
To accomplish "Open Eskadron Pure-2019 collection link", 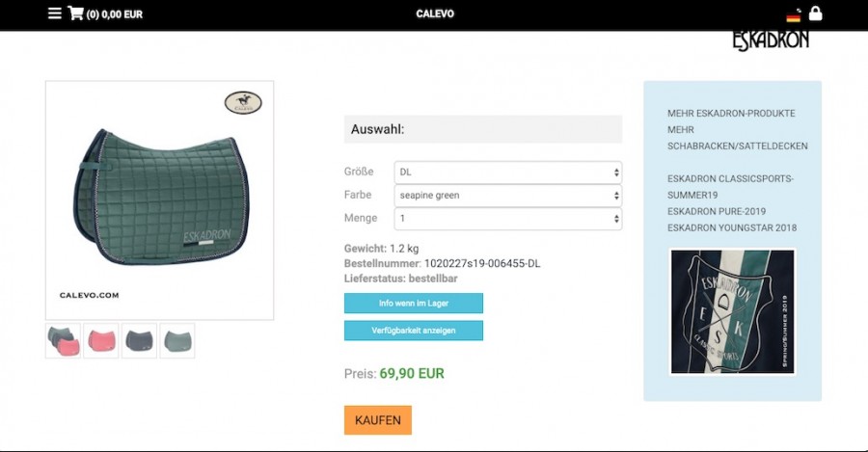I will click(717, 211).
